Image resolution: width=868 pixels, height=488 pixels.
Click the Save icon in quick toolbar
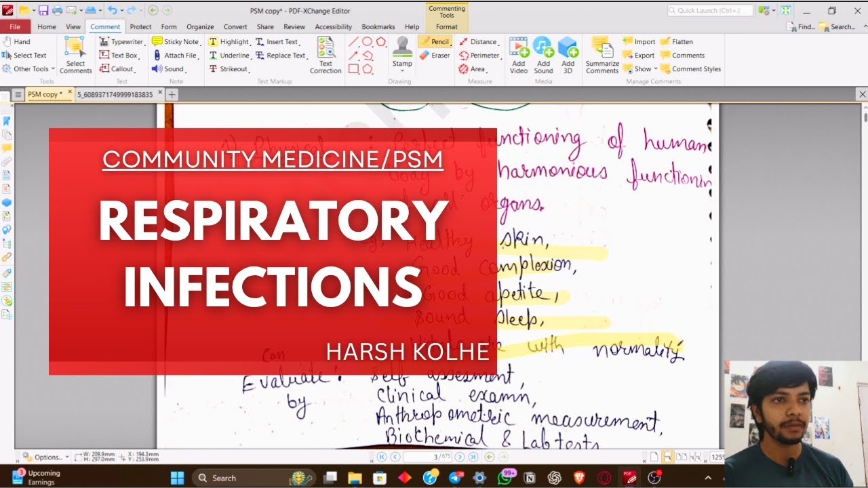43,10
